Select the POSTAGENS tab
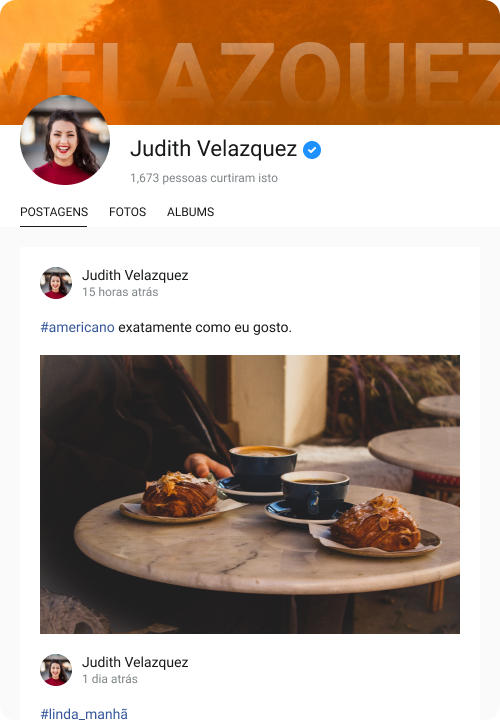This screenshot has height=720, width=500. 54,212
